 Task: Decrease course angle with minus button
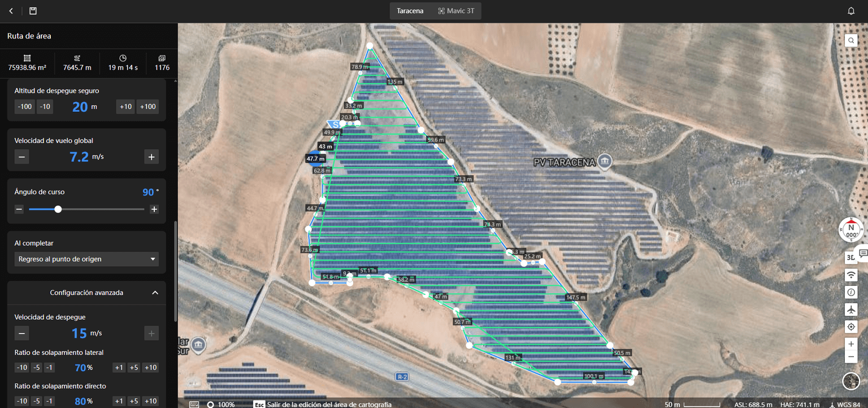click(19, 209)
